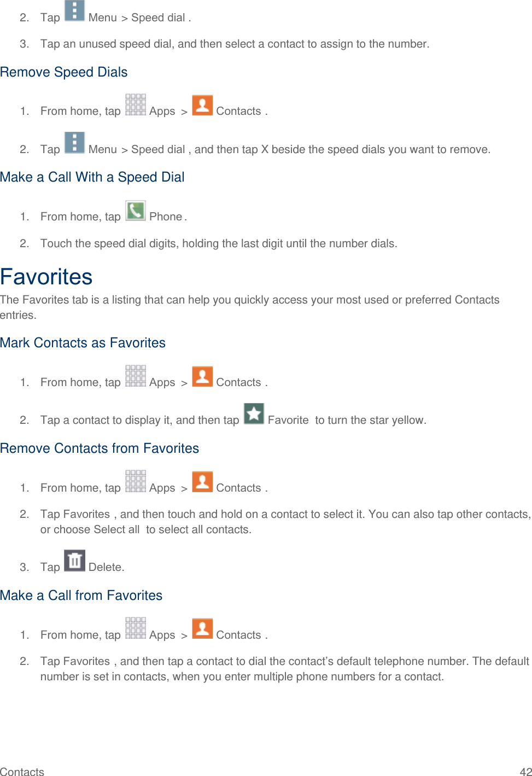Click the Menu icon in the top step
Screen dimensions: 532x776
coord(74,11)
